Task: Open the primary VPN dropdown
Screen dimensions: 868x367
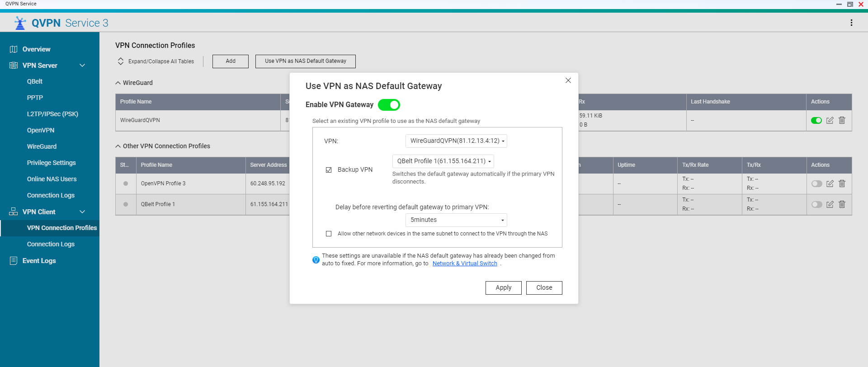Action: pos(456,141)
